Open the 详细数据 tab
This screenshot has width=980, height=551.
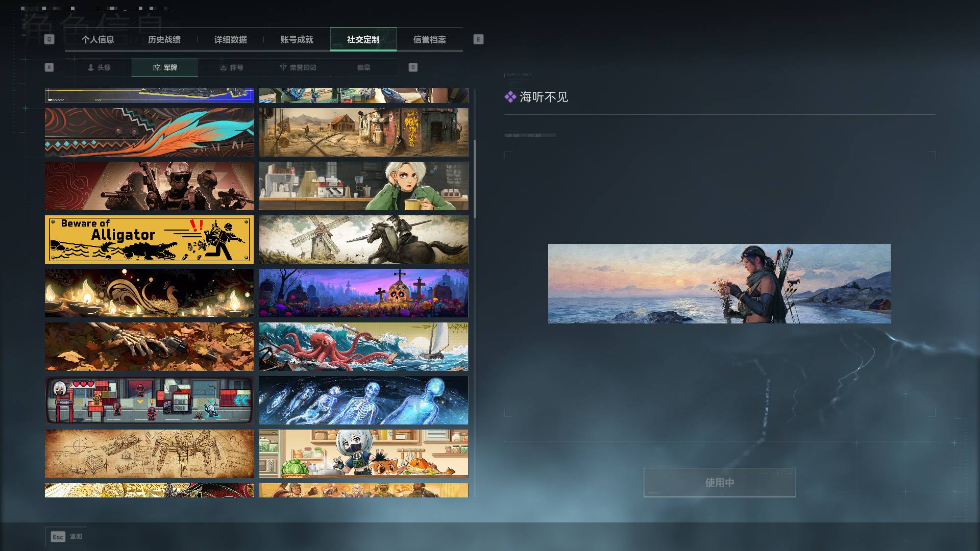(x=231, y=39)
